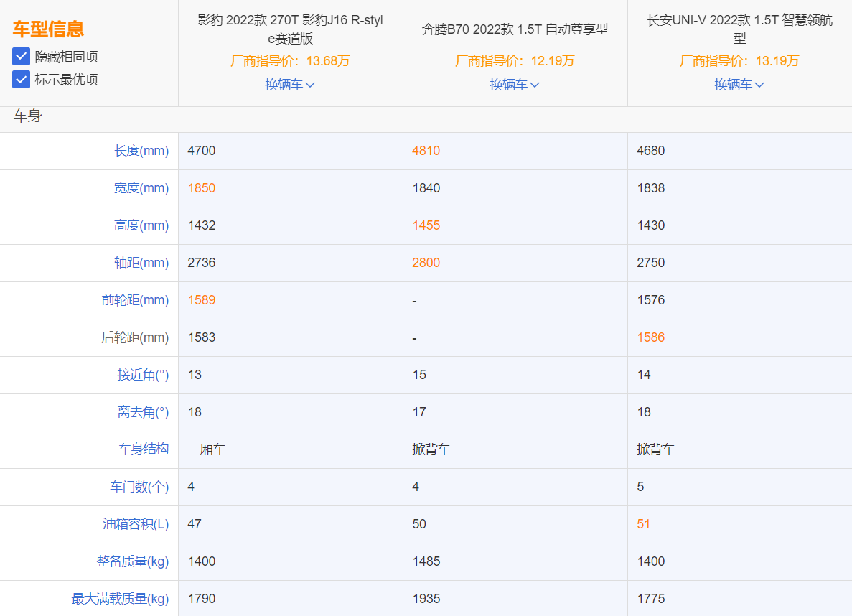This screenshot has width=852, height=616.
Task: Open 换辆车 dropdown under 奔腾B70
Action: pyautogui.click(x=515, y=84)
